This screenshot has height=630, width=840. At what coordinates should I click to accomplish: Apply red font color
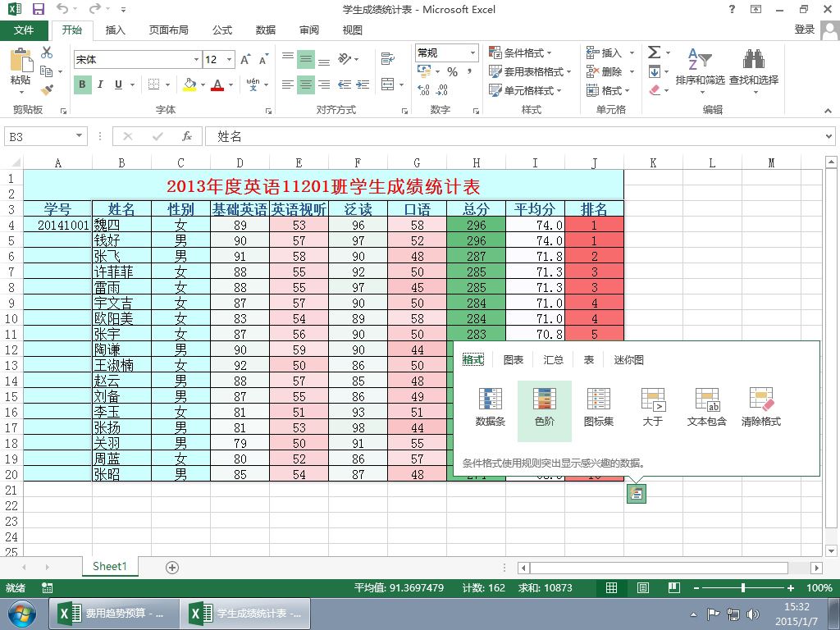pyautogui.click(x=217, y=84)
